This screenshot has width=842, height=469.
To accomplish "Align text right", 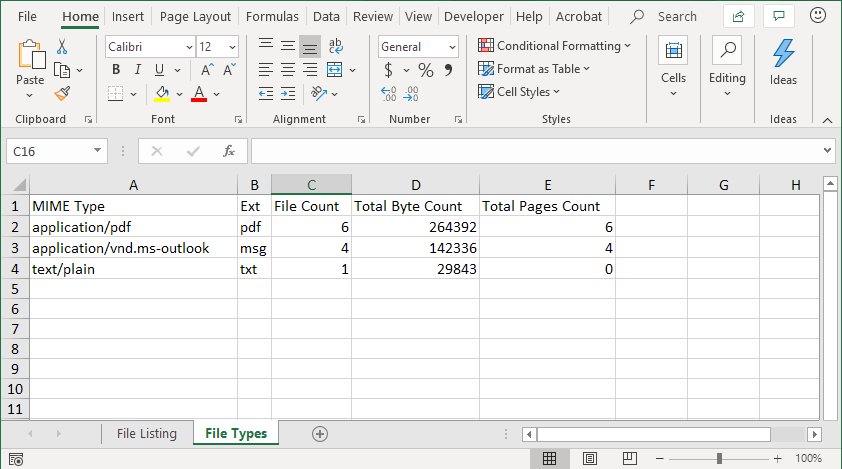I will click(310, 70).
